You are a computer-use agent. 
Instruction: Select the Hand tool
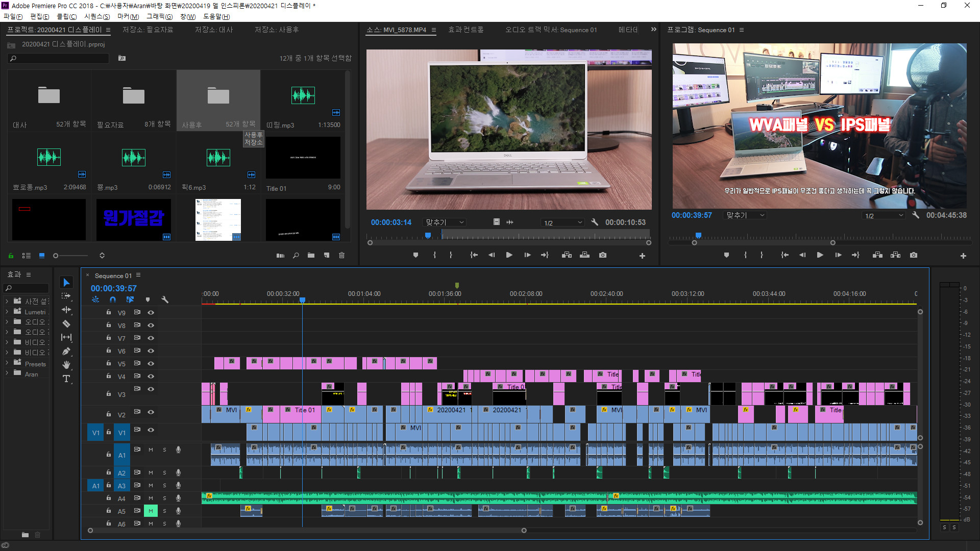point(66,365)
